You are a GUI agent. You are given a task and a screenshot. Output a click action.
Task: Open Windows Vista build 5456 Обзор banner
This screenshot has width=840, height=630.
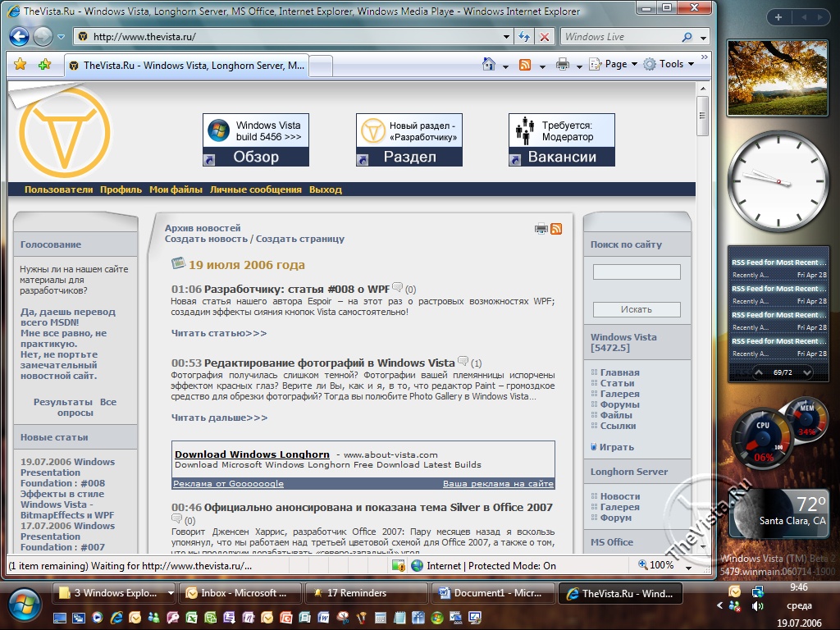coord(256,139)
